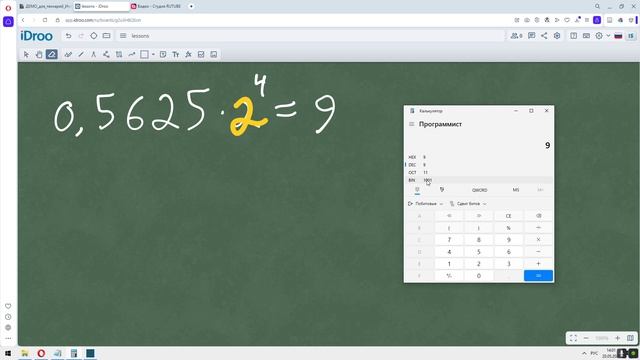Viewport: 640px width, 360px height.
Task: Select the OCT number base row
Action: point(479,172)
